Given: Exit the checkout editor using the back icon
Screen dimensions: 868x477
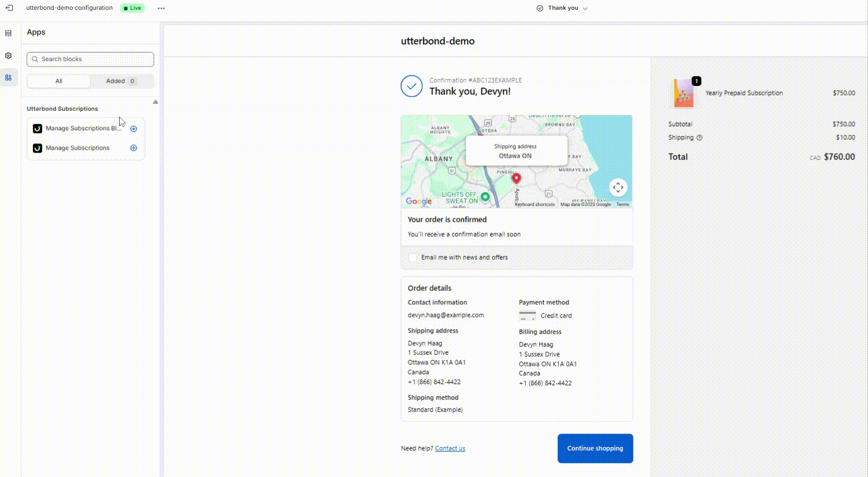Looking at the screenshot, I should coord(9,8).
